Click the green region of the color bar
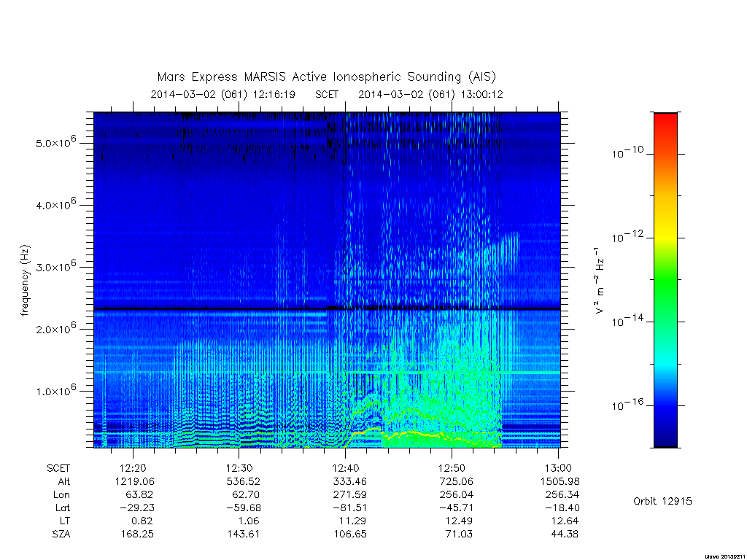This screenshot has height=560, width=747. point(665,281)
